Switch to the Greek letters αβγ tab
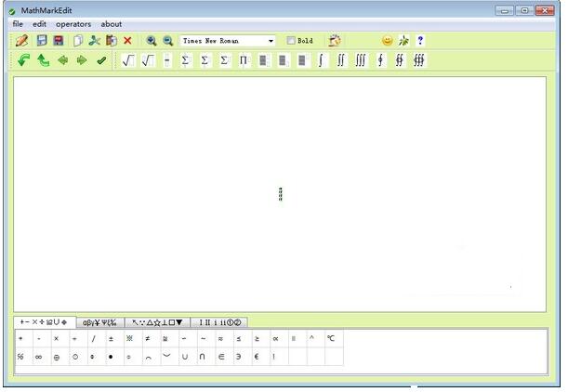The height and width of the screenshot is (392, 568). (x=99, y=322)
